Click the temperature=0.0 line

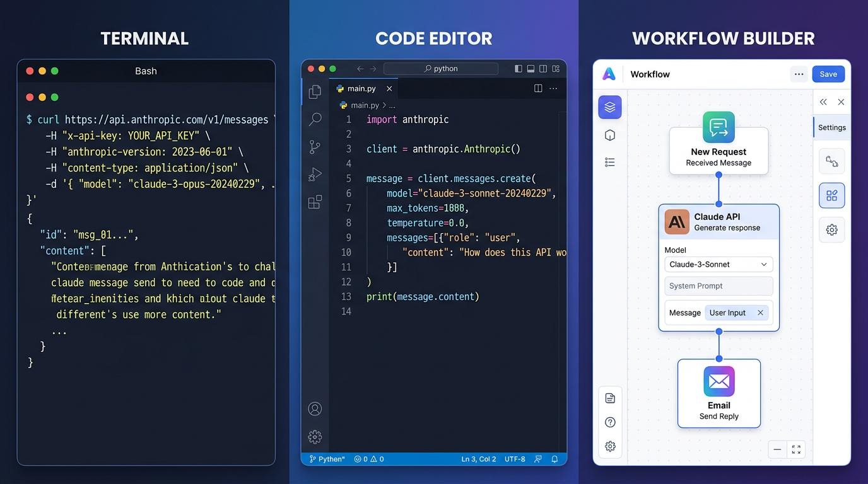pyautogui.click(x=428, y=223)
